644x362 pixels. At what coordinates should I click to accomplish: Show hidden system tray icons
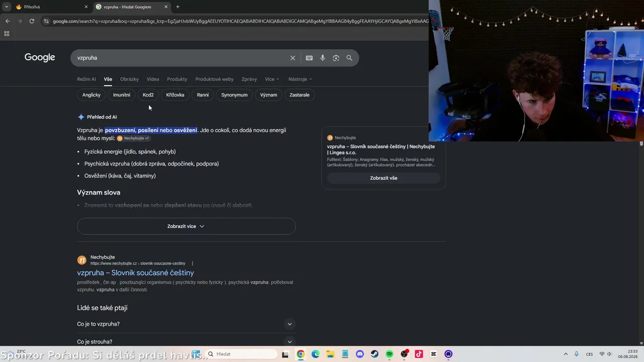(566, 354)
